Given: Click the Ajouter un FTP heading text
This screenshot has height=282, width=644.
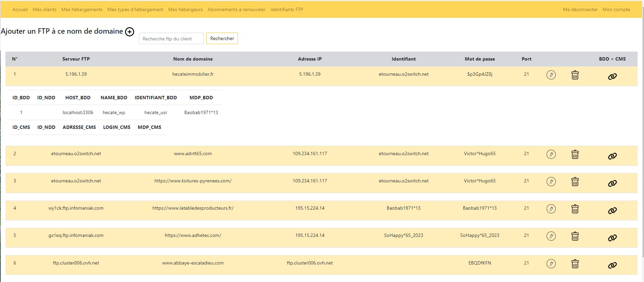Looking at the screenshot, I should [x=62, y=31].
